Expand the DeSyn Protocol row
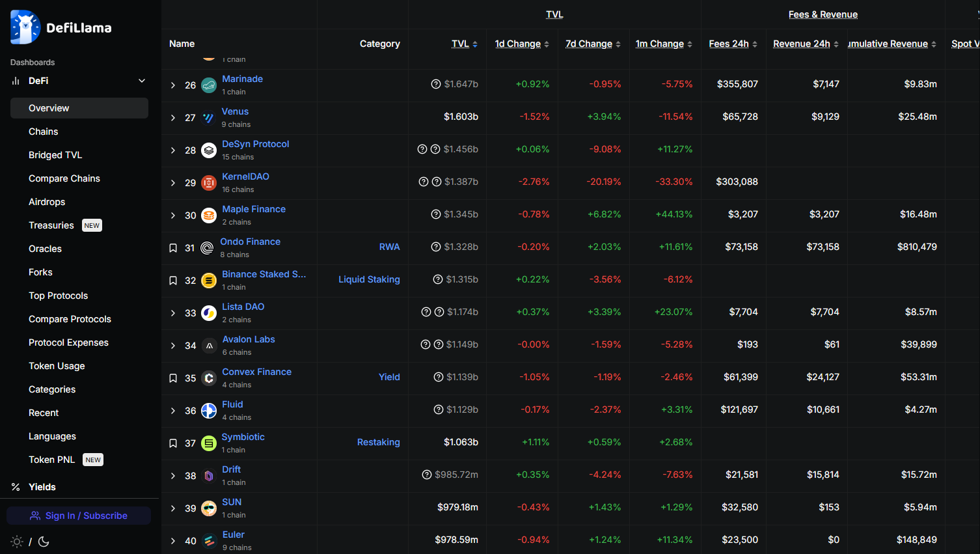980x554 pixels. [173, 150]
